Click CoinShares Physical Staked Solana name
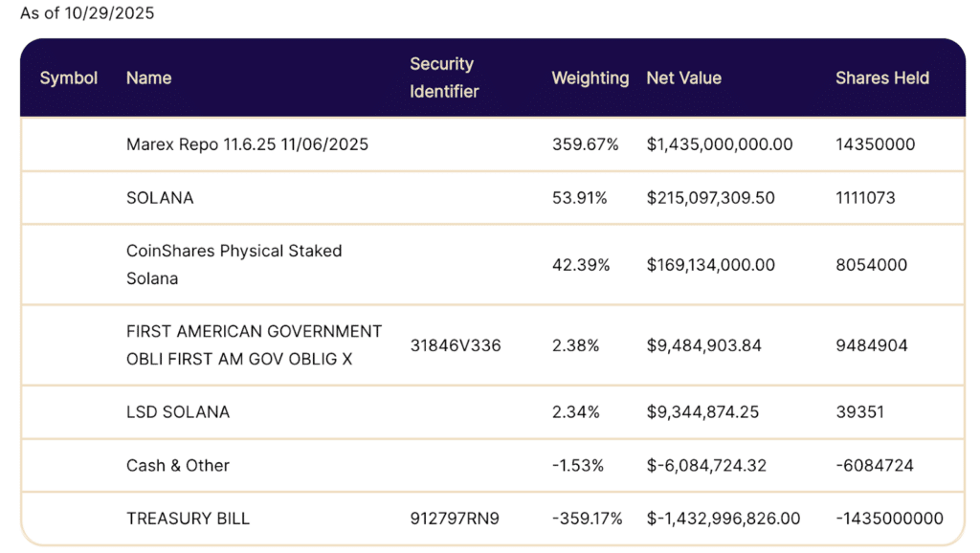Viewport: 980px width, 553px height. coord(234,264)
